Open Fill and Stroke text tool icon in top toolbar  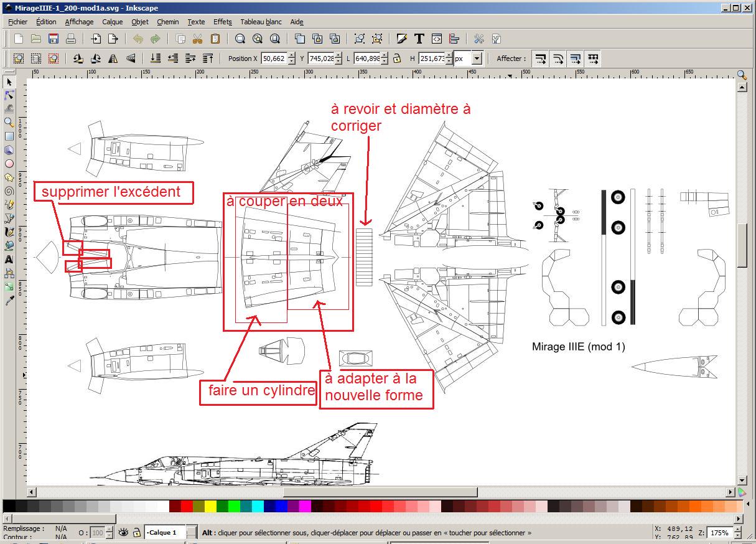point(402,39)
